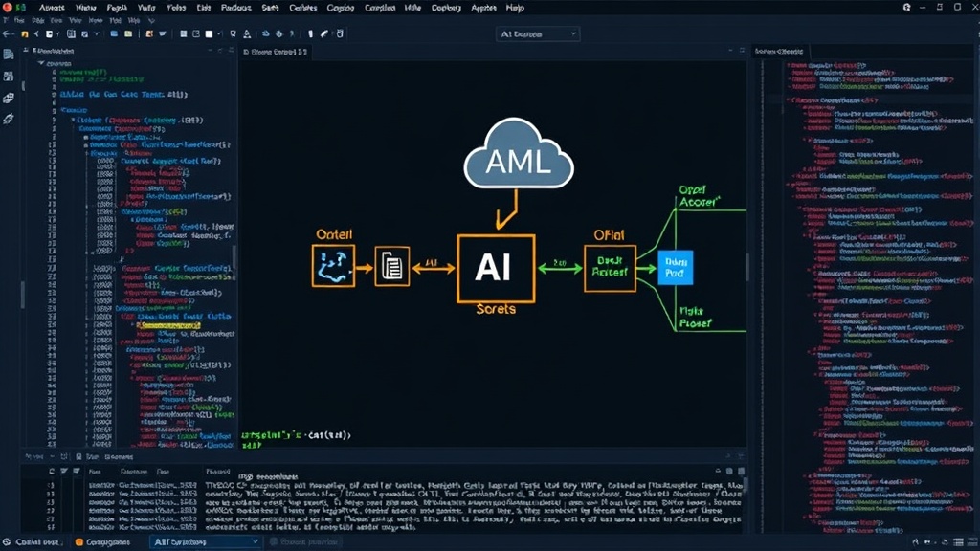Select the AML cloud in the diagram
The width and height of the screenshot is (980, 551).
coord(518,154)
